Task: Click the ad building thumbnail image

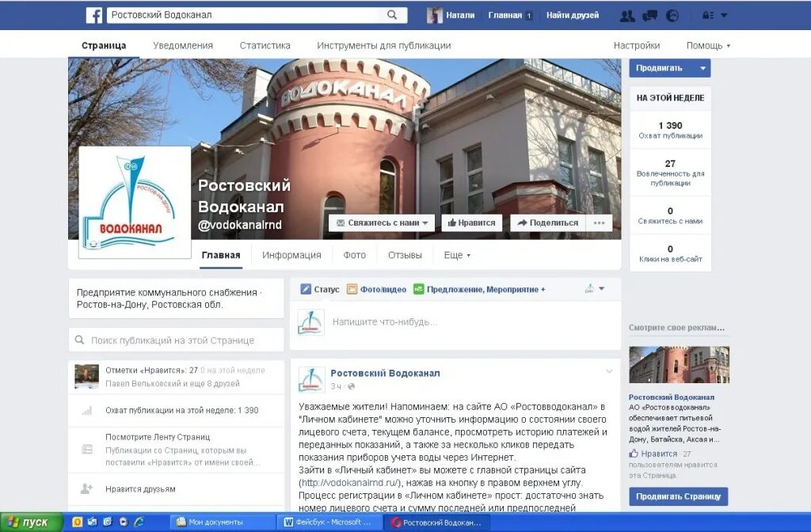Action: pos(679,364)
